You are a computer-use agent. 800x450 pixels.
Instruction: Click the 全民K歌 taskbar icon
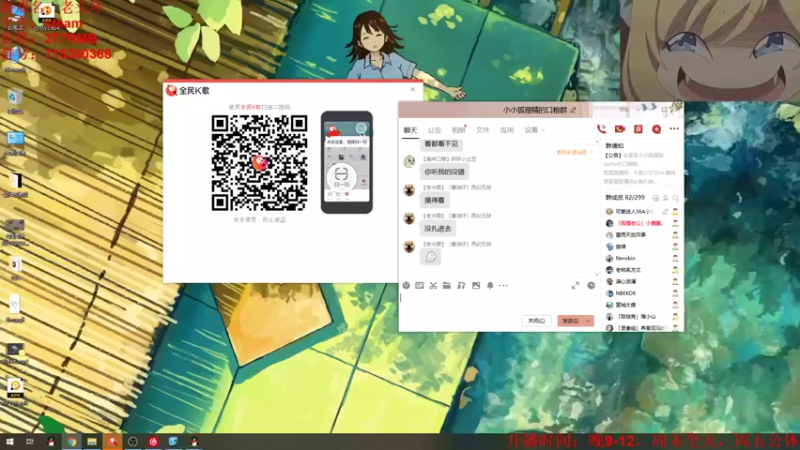click(112, 441)
